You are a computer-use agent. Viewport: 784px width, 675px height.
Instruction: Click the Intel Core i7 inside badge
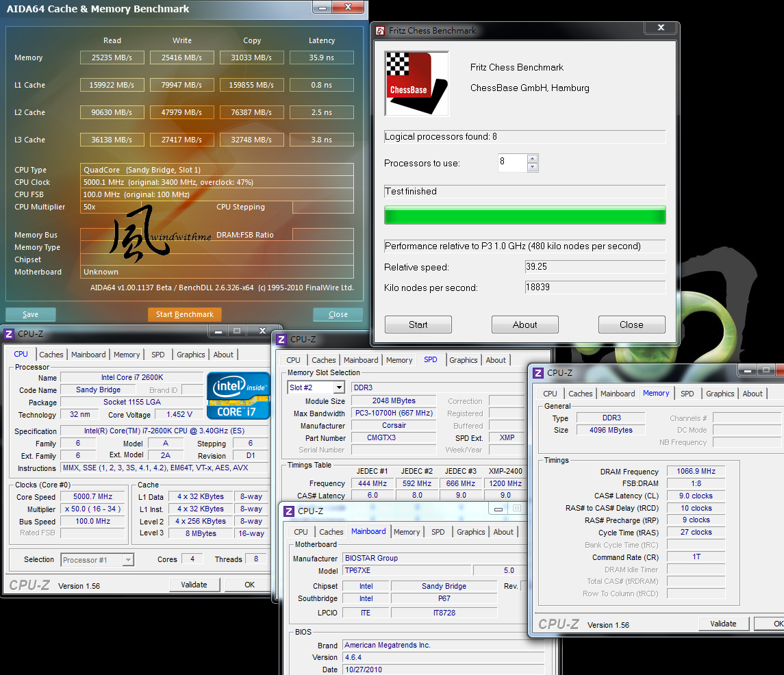click(239, 396)
